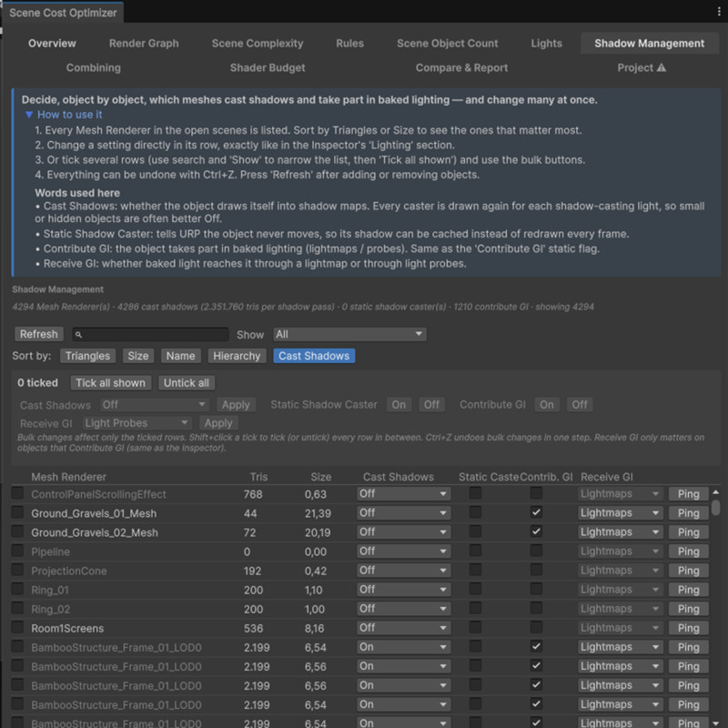This screenshot has width=728, height=728.
Task: Sort the list by Size
Action: tap(138, 356)
